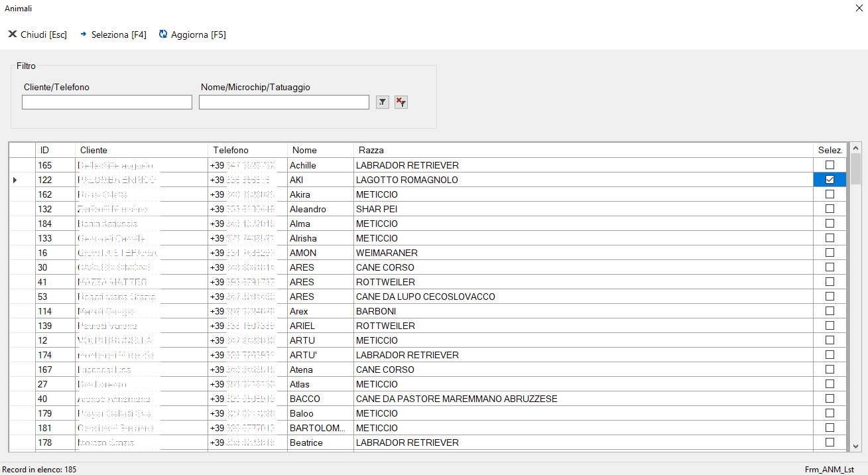
Task: Click the Chiudi [Esc] toolbar button
Action: (38, 34)
